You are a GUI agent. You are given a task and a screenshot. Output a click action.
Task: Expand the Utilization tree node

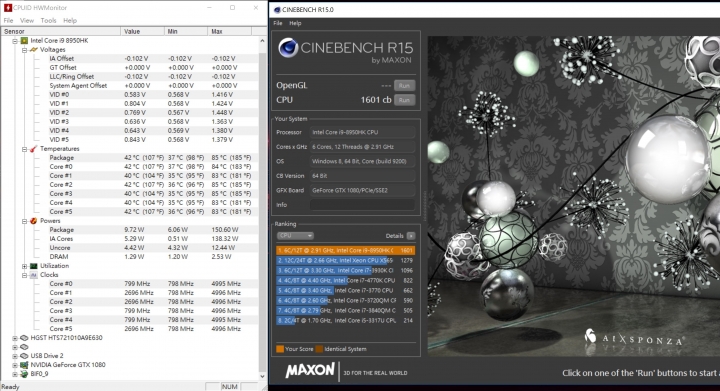pos(24,266)
